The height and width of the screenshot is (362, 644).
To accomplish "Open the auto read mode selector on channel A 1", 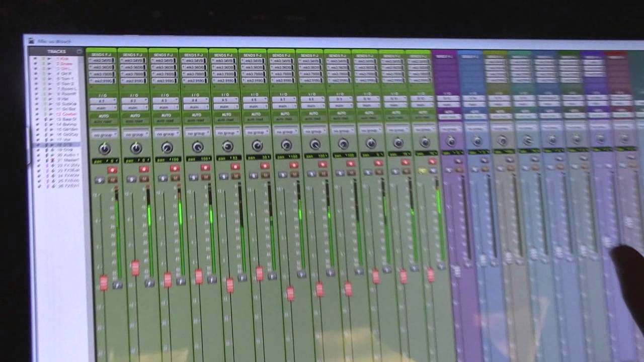I will (103, 122).
